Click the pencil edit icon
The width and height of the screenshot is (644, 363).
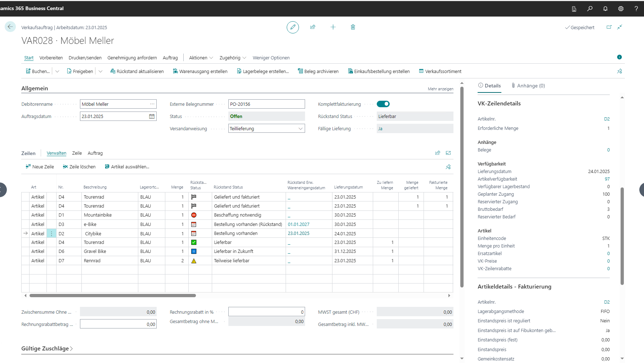click(x=292, y=27)
